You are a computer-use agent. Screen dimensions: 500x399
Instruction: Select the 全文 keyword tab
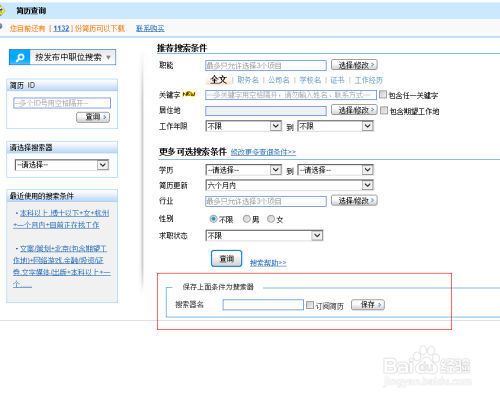pos(218,80)
